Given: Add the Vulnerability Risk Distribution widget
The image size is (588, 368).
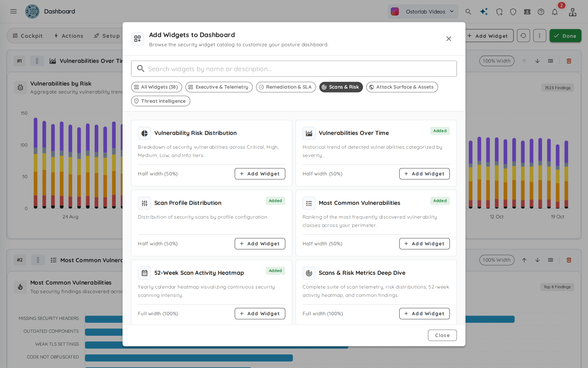Looking at the screenshot, I should pyautogui.click(x=260, y=174).
